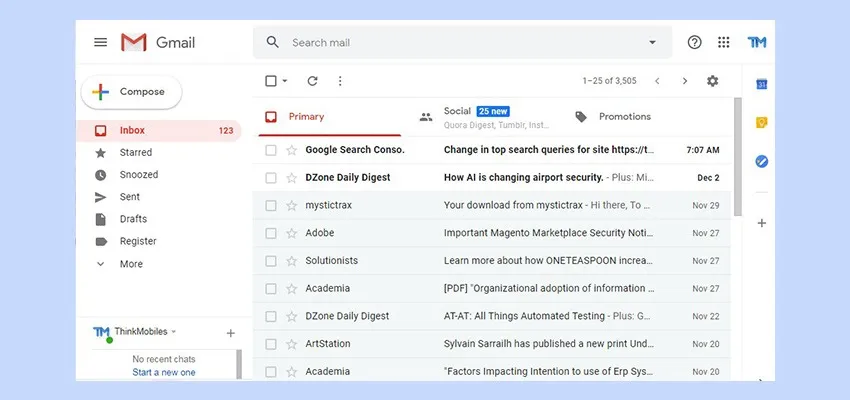Switch to the Primary tab
850x400 pixels.
[330, 117]
